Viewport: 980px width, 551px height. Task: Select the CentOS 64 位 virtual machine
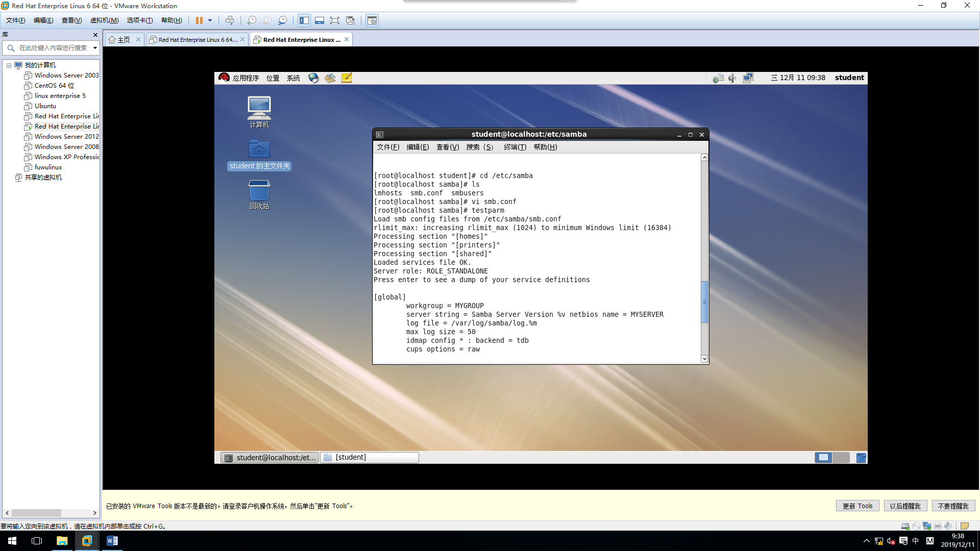[54, 86]
